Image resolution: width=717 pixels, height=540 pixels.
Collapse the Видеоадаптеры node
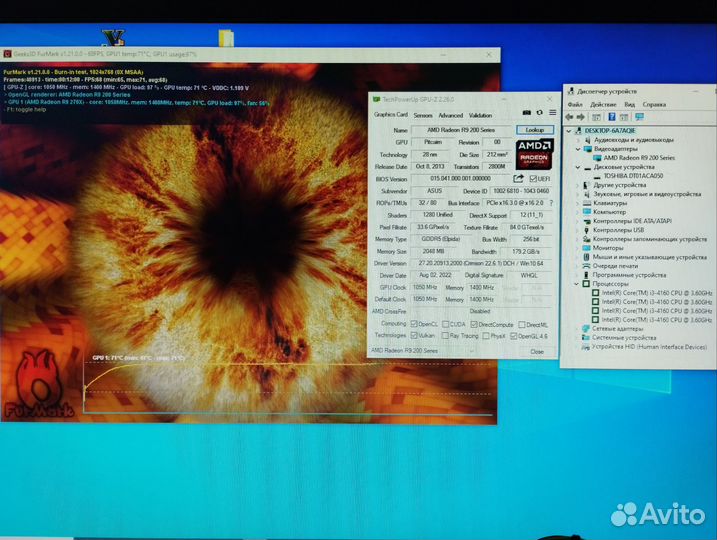pos(578,149)
